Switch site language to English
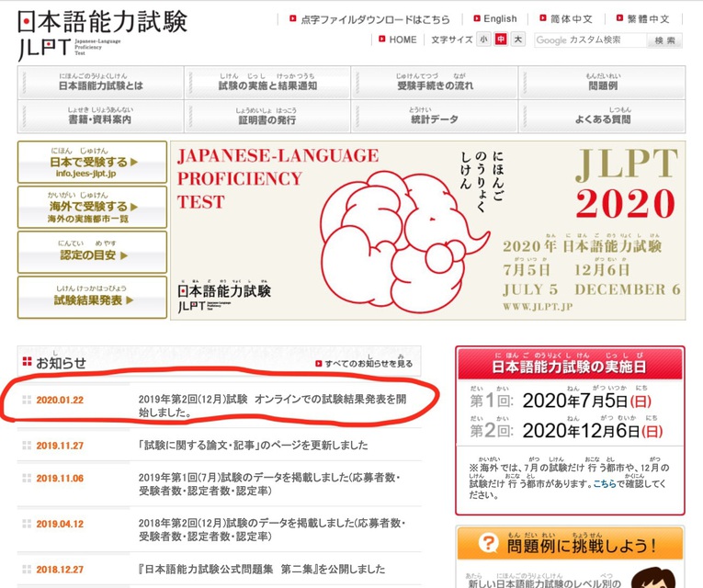 (x=500, y=18)
